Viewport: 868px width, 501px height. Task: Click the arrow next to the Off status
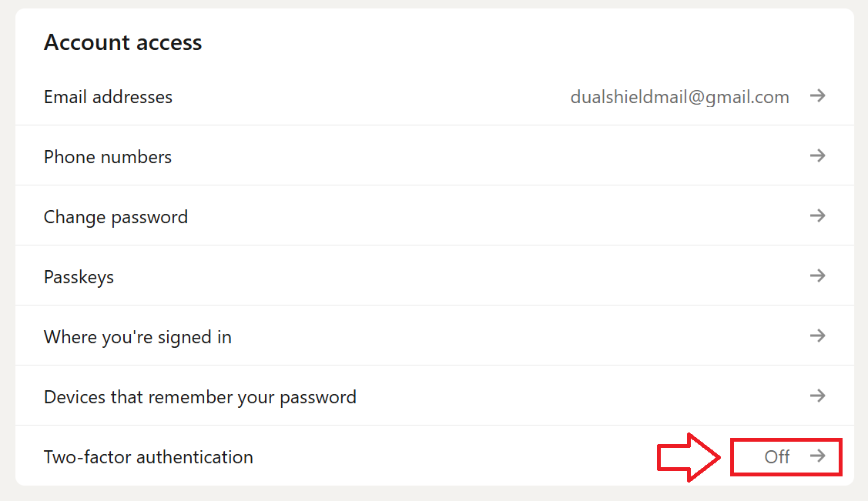point(817,456)
